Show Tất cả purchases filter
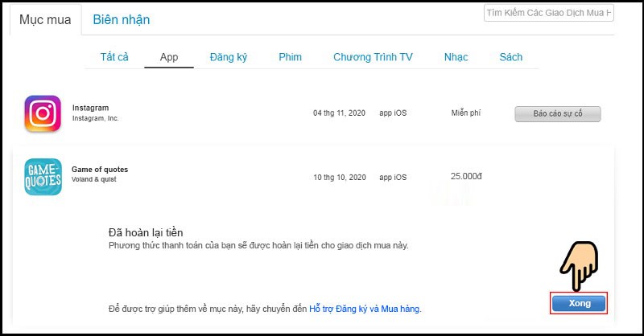 click(114, 57)
